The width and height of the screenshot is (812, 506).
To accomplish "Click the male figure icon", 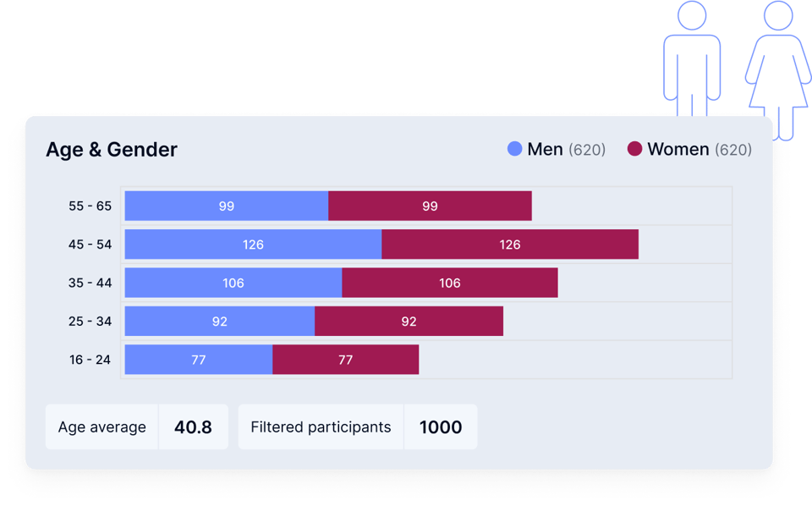I will click(692, 59).
